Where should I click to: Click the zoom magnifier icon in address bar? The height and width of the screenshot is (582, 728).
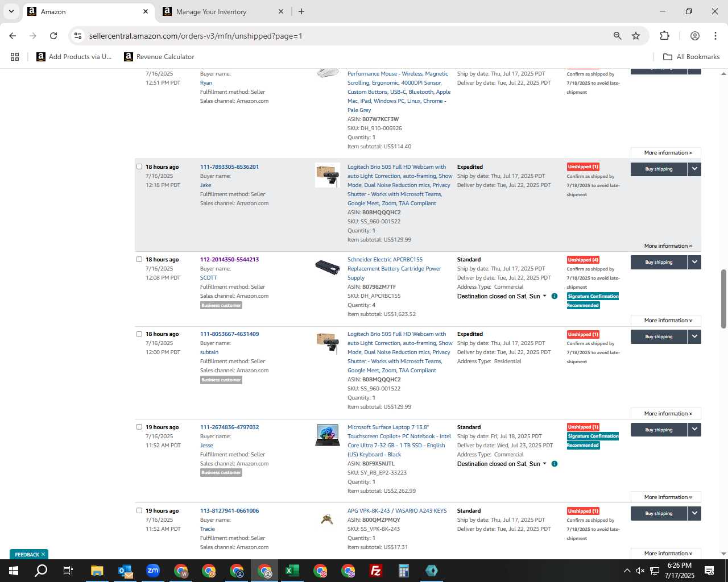[617, 36]
